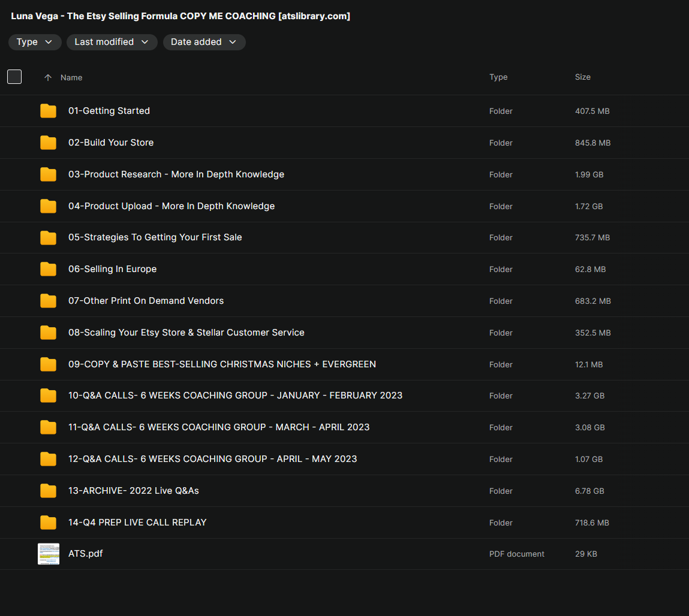Viewport: 689px width, 616px height.
Task: Sort files by the Name column header
Action: 71,78
